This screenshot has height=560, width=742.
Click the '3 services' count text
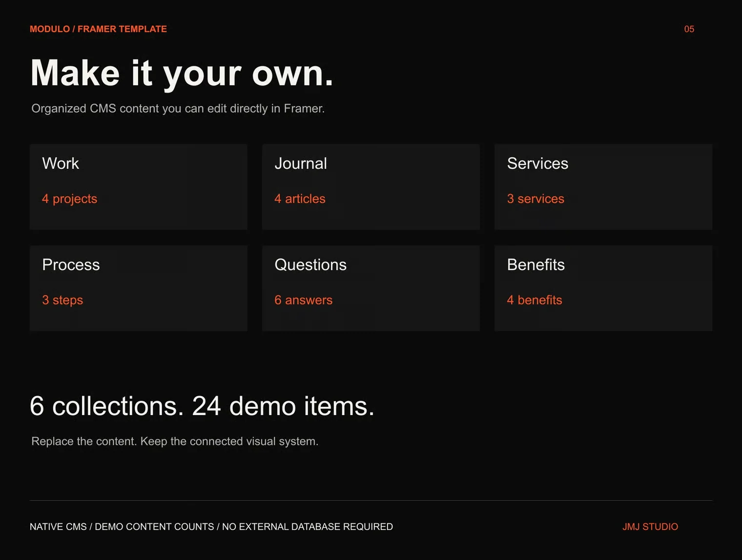pos(536,199)
